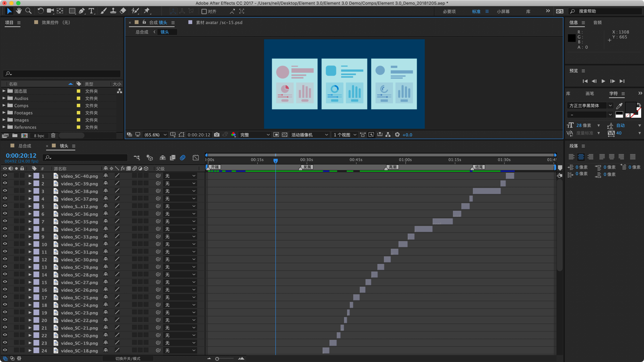Image resolution: width=644 pixels, height=362 pixels.
Task: Select the Zoom magnifier tool
Action: (x=28, y=11)
